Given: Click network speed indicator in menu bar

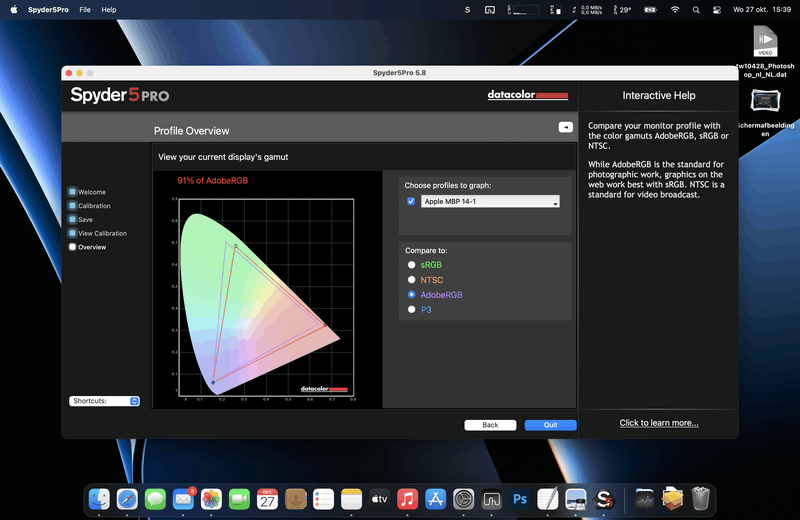Looking at the screenshot, I should click(x=588, y=10).
